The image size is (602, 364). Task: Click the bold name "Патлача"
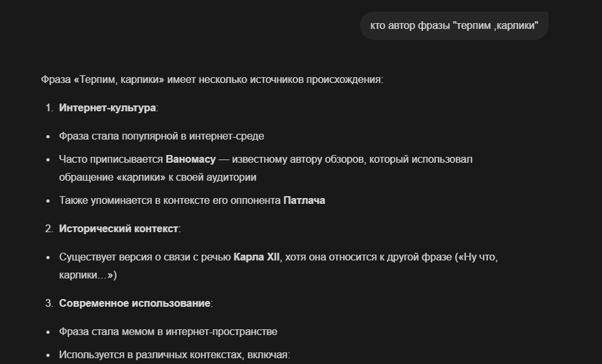304,200
